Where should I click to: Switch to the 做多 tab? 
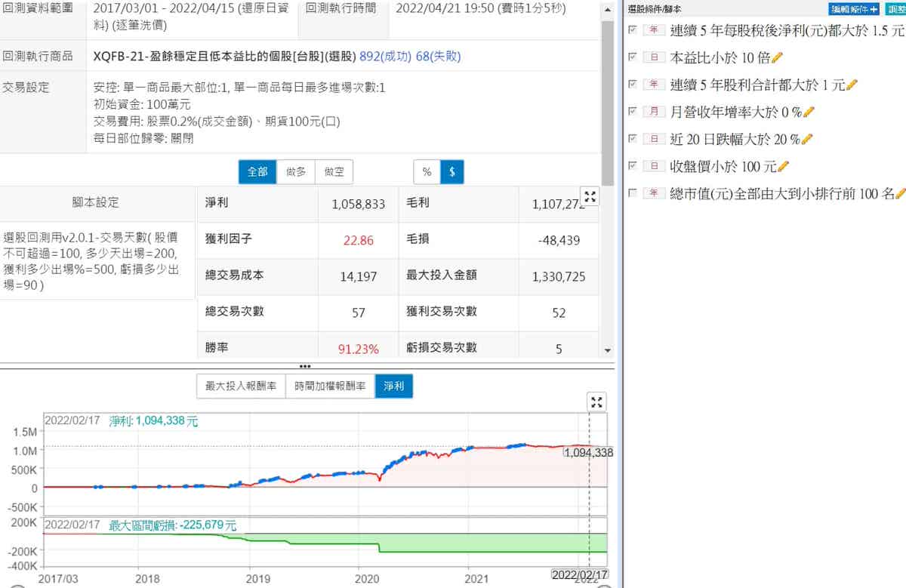295,172
